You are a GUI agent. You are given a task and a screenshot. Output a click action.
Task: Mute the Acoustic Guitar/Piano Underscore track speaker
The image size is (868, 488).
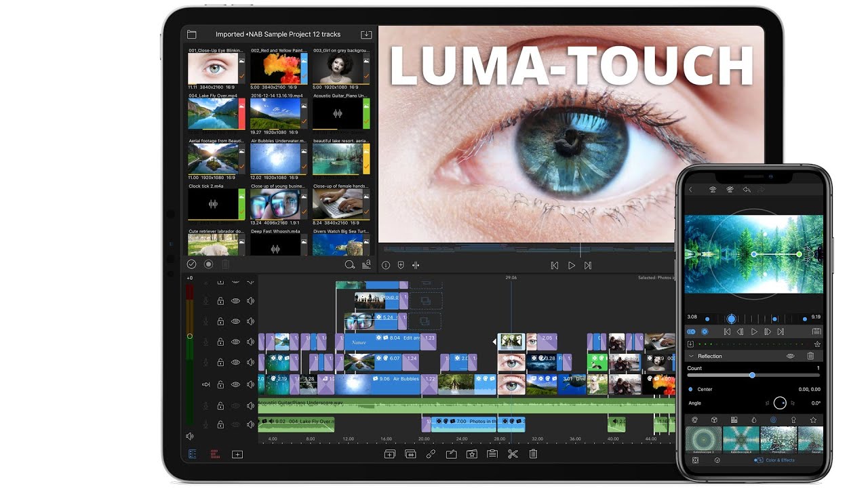pyautogui.click(x=250, y=405)
